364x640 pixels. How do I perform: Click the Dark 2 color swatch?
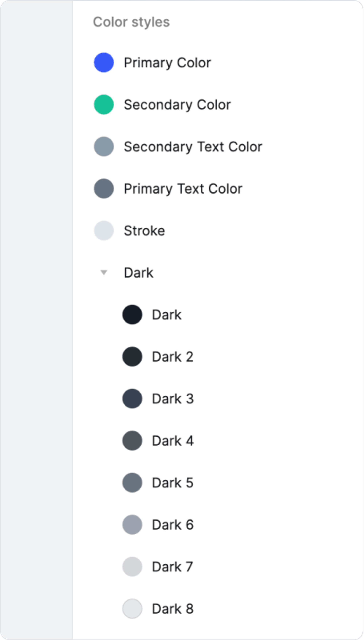pos(132,357)
